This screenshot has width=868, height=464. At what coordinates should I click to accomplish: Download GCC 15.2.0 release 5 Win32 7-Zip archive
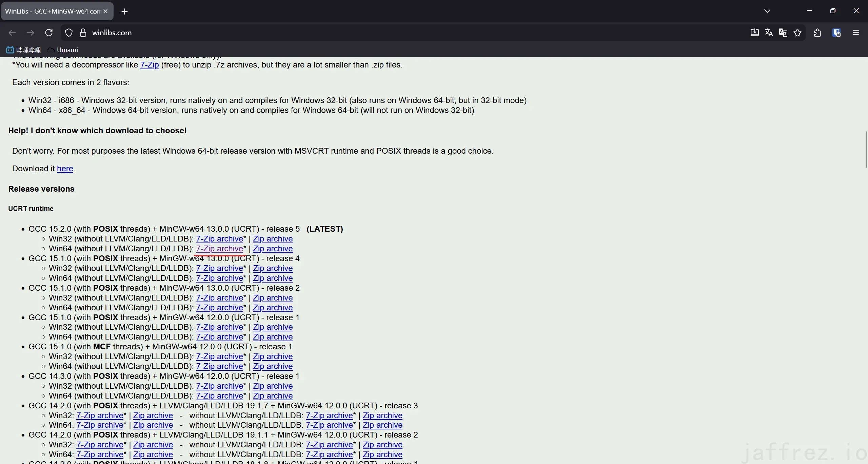[x=219, y=239]
